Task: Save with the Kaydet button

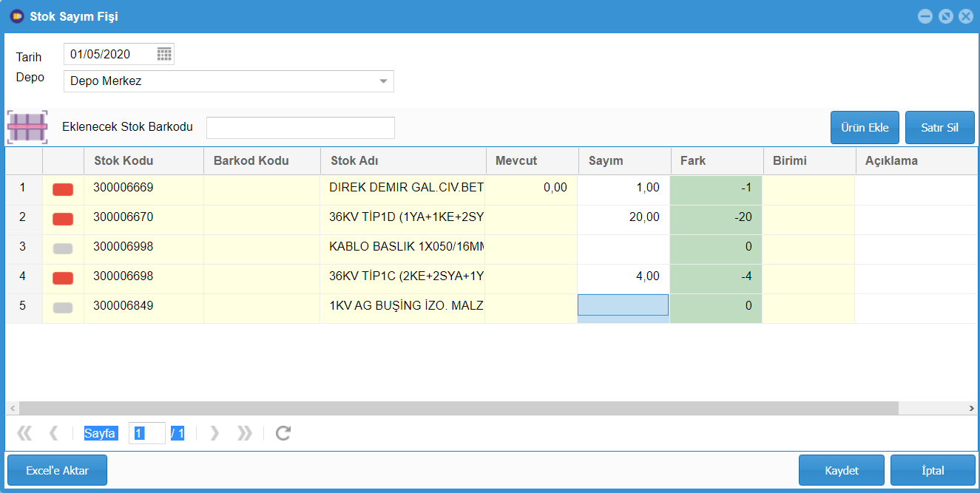Action: (842, 471)
